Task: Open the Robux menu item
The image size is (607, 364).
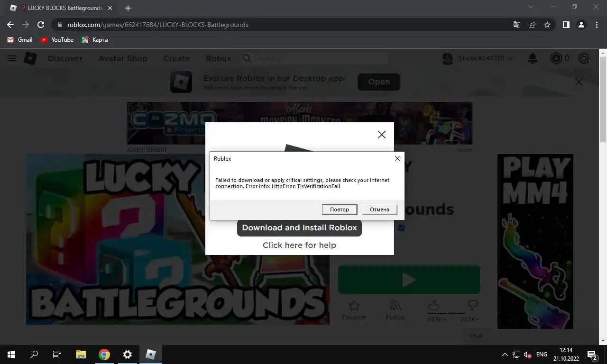Action: (x=219, y=58)
